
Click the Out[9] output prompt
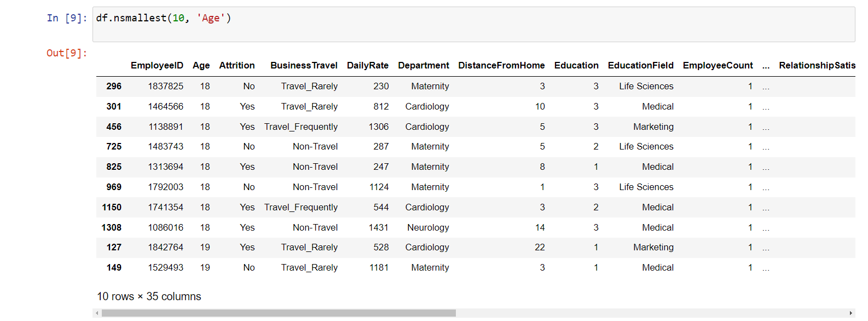[x=67, y=53]
